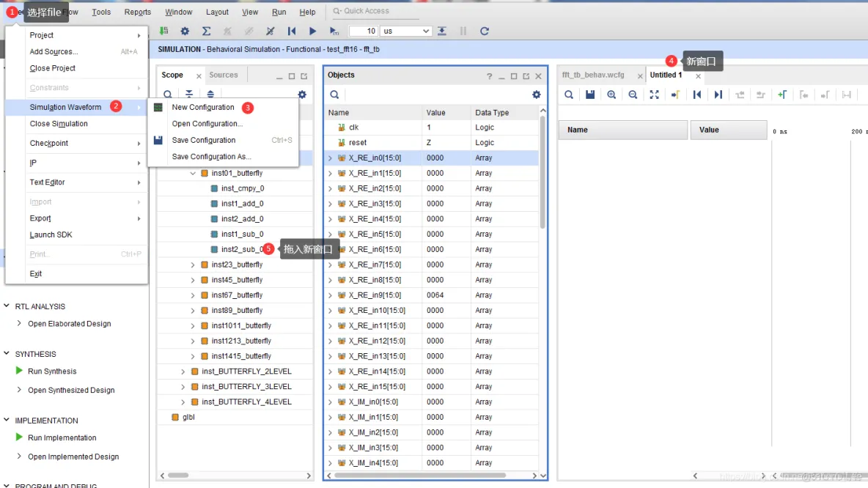This screenshot has height=488, width=868.
Task: Expand inst_BUTTERFLY_4LEVEL scope node
Action: [183, 402]
